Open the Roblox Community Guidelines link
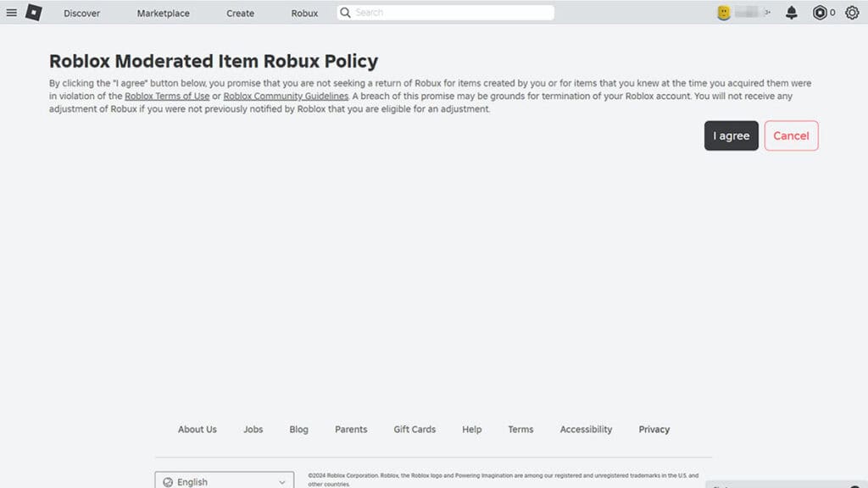Viewport: 868px width, 488px height. click(x=286, y=96)
